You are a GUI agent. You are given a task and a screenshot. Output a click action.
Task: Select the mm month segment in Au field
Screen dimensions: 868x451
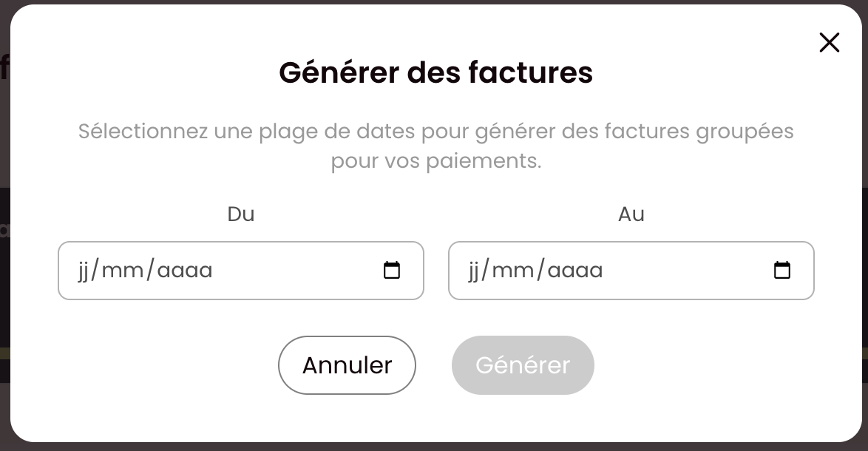pyautogui.click(x=512, y=271)
